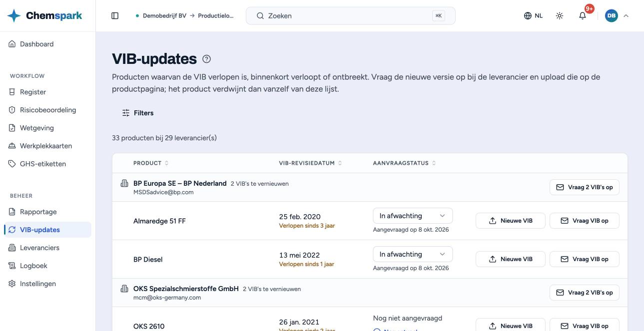The width and height of the screenshot is (644, 331).
Task: Click Vraag 2 VIB's op for BP Europa
Action: point(584,187)
